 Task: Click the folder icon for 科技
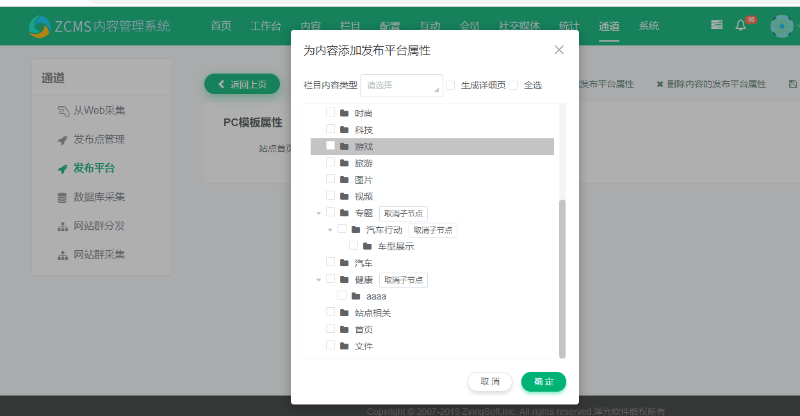click(x=344, y=130)
